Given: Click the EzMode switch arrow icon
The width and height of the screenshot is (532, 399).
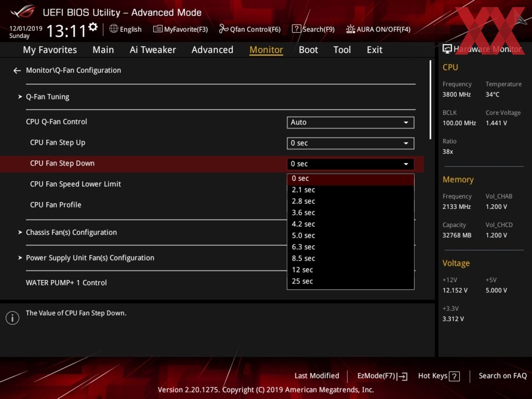Looking at the screenshot, I should pos(402,376).
